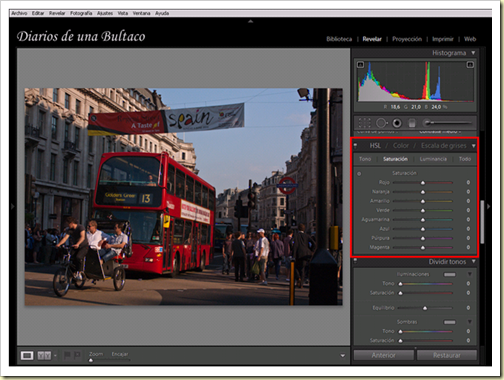Open the Ayuda menu

point(162,13)
